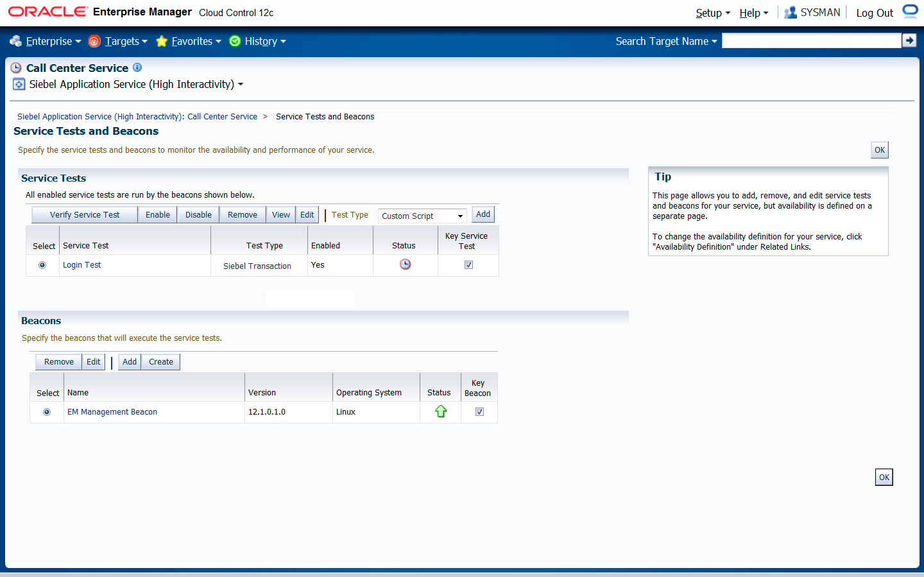Click the service tests View button
Image resolution: width=924 pixels, height=577 pixels.
(x=281, y=215)
